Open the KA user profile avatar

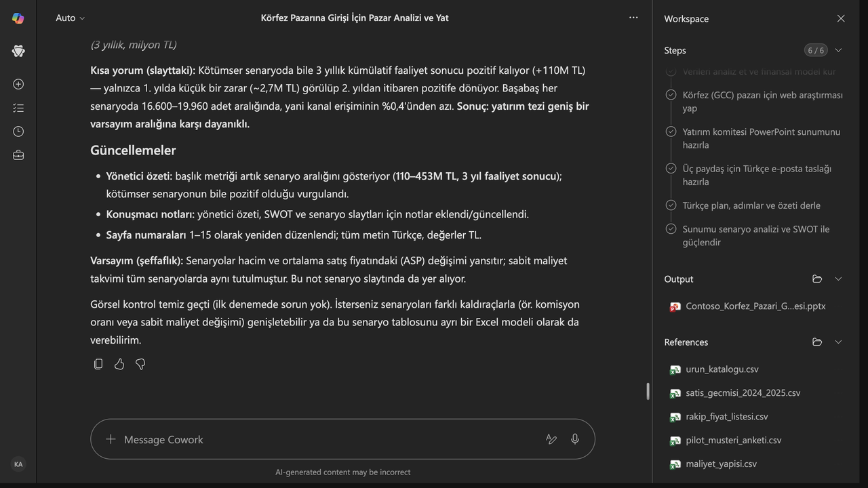[x=18, y=464]
